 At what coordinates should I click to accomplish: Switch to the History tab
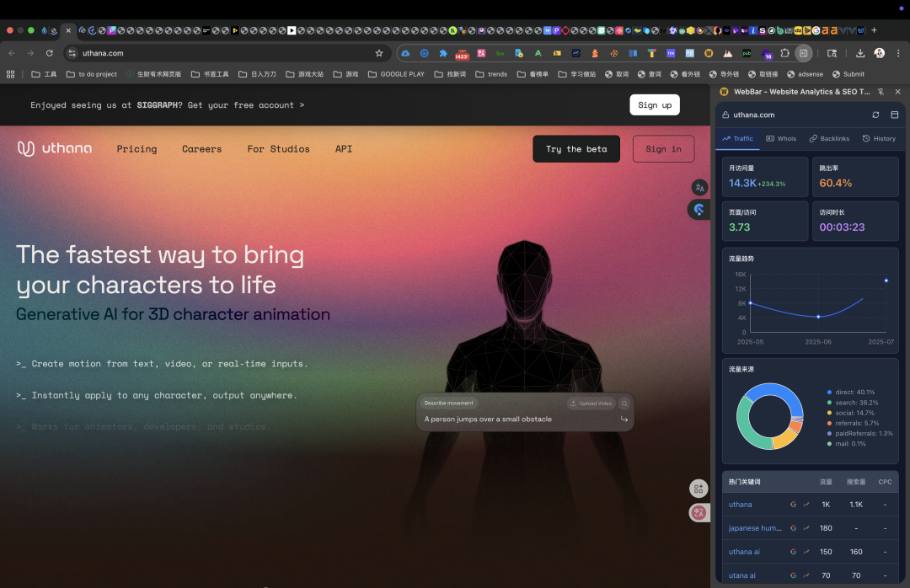[879, 139]
